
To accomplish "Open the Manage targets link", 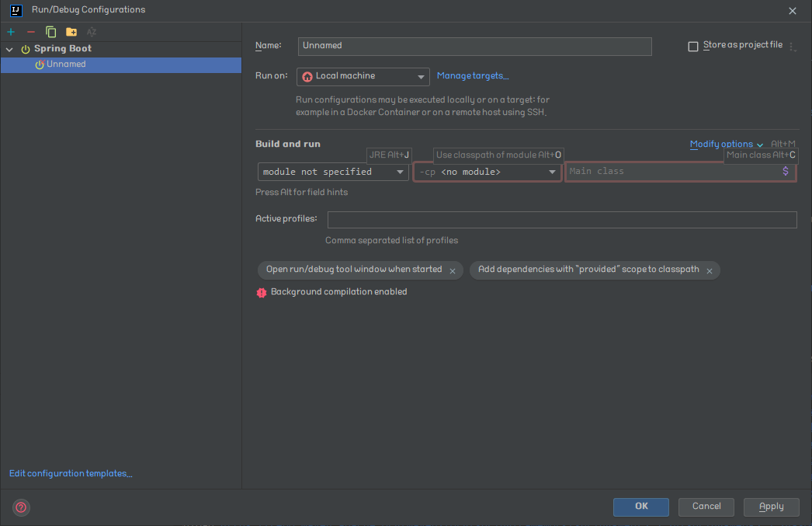I will pos(473,75).
